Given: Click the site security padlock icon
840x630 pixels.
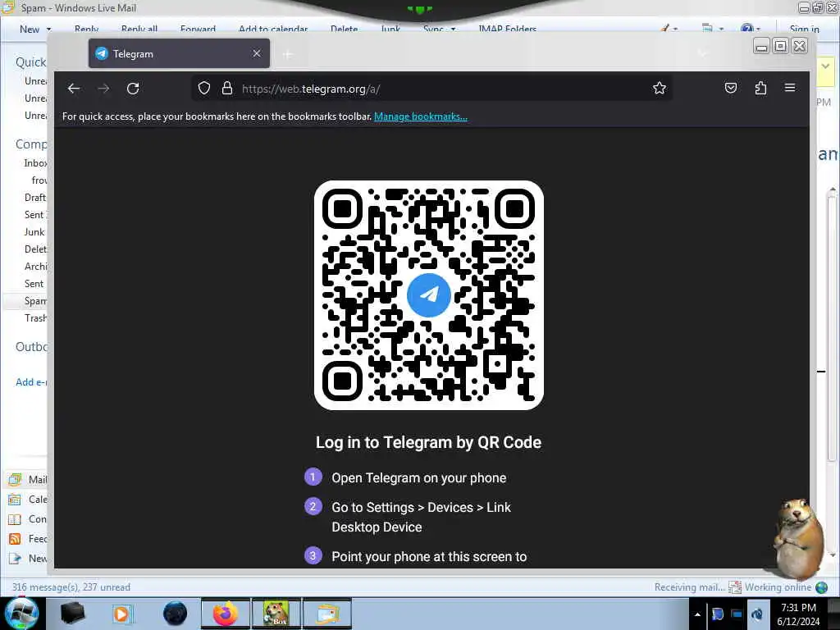Looking at the screenshot, I should [227, 89].
